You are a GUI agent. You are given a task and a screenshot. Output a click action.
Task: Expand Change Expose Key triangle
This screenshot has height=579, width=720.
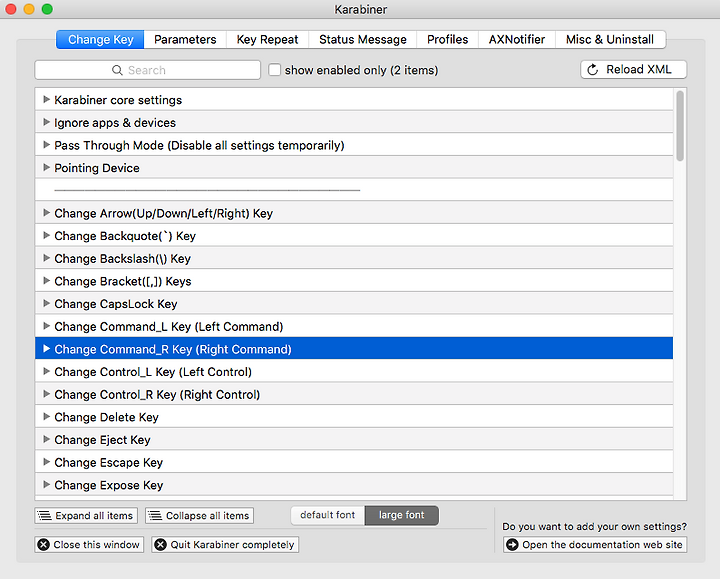point(46,484)
